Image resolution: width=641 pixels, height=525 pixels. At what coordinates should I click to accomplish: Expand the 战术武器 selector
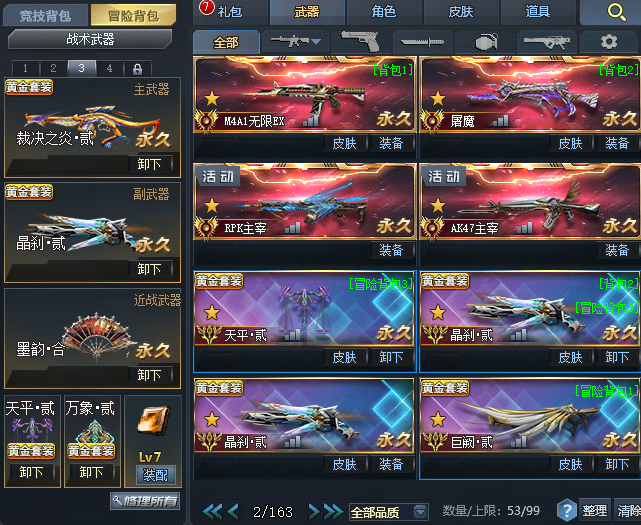tap(90, 39)
